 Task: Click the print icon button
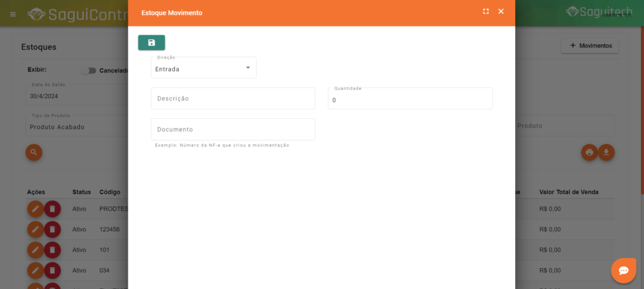pyautogui.click(x=589, y=152)
